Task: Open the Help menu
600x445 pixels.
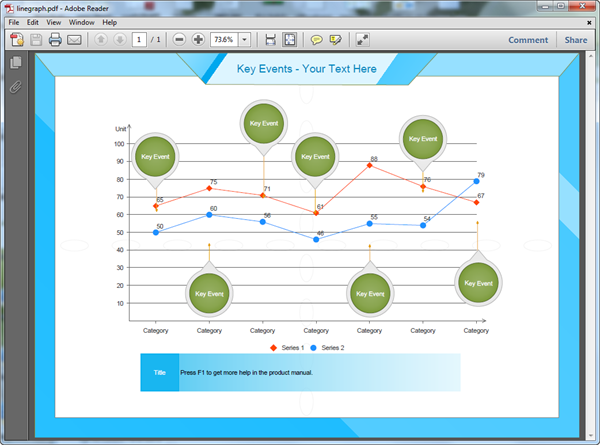Action: pyautogui.click(x=109, y=22)
